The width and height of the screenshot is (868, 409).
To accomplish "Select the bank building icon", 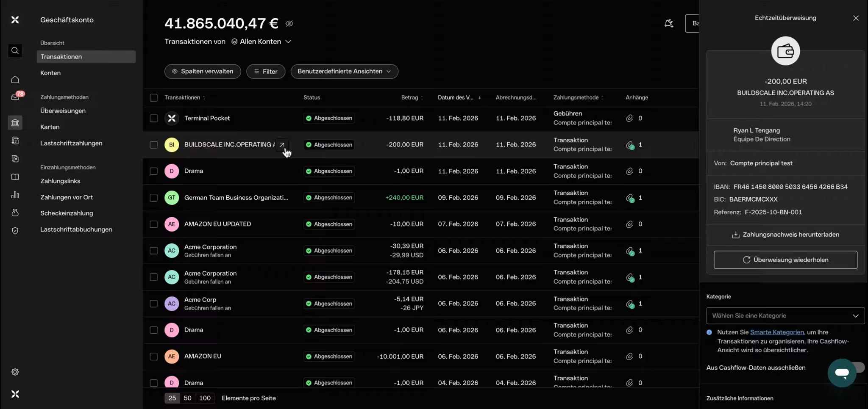I will (15, 123).
